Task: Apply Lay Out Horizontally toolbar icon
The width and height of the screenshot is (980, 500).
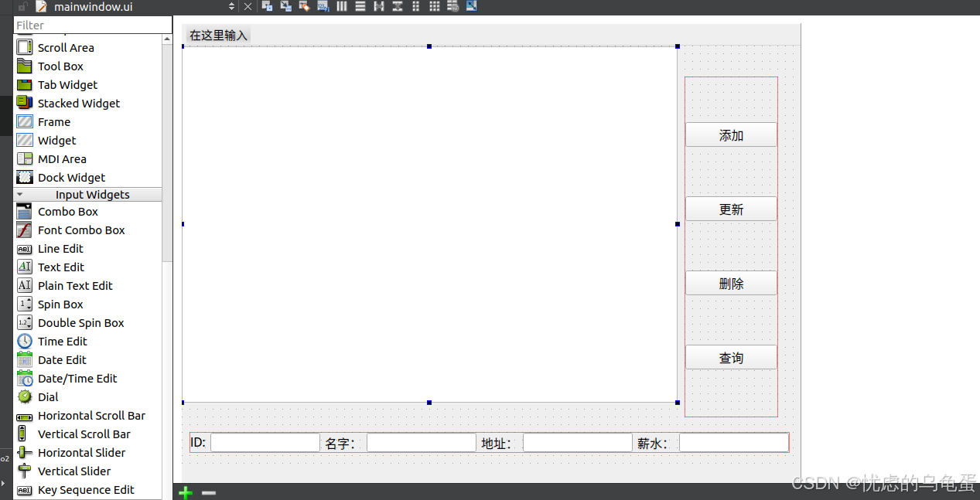Action: click(341, 6)
